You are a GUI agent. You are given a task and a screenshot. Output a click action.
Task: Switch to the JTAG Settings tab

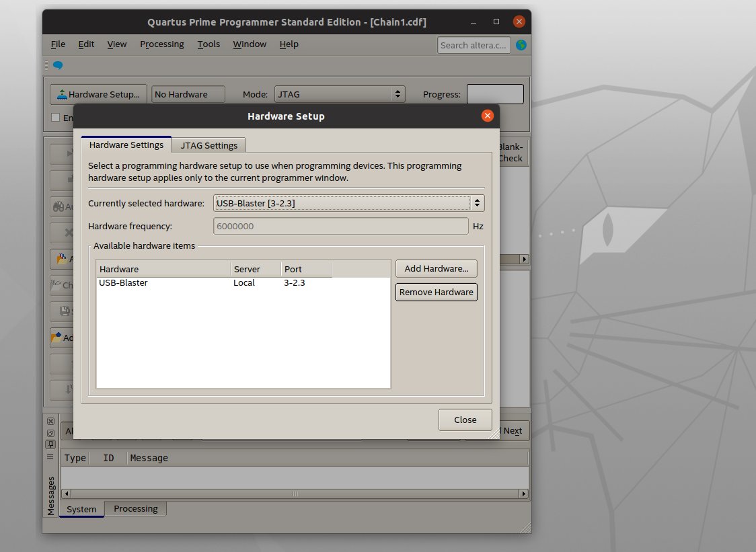pos(209,145)
